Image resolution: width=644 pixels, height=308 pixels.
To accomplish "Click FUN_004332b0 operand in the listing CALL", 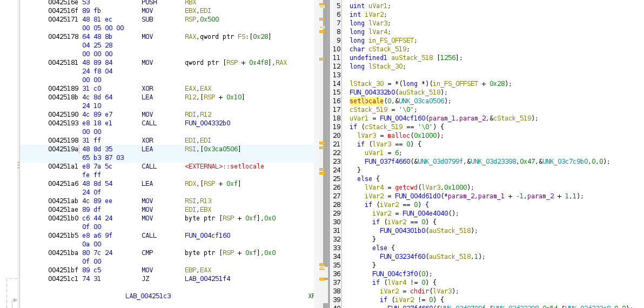I will click(207, 123).
